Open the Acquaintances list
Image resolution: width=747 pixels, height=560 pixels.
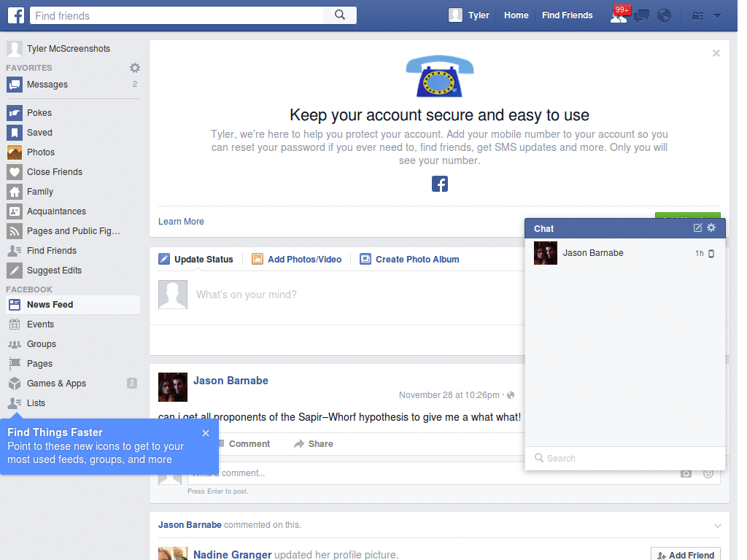73,211
